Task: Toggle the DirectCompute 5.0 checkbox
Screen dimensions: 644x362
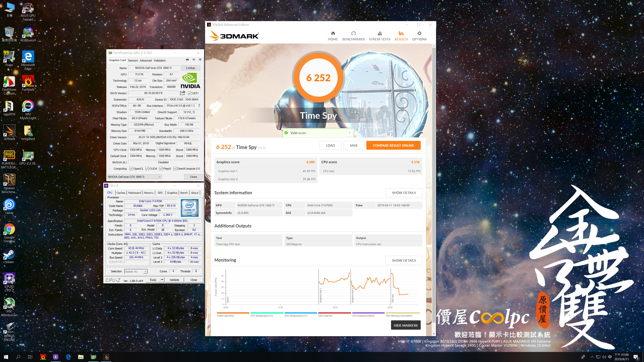Action: [x=175, y=169]
